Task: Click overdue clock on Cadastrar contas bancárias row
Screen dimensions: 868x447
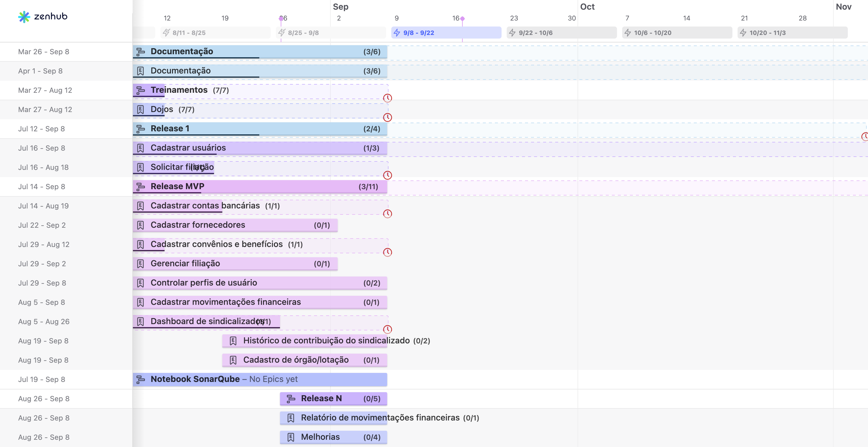Action: (388, 214)
